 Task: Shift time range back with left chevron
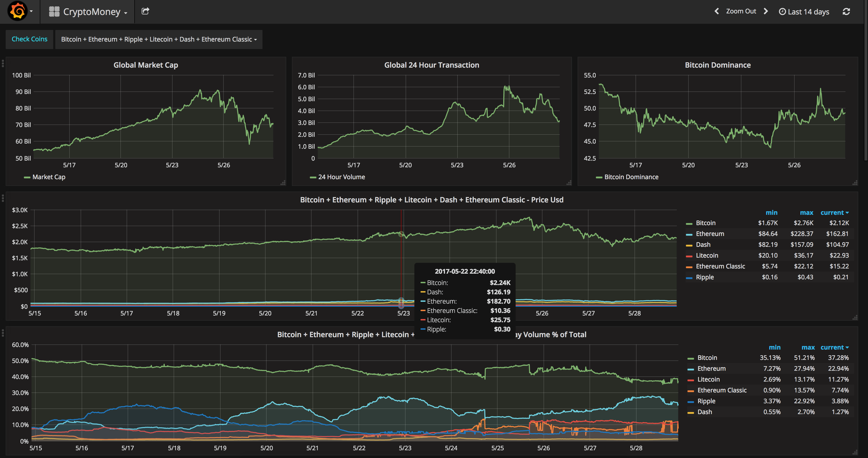pos(717,11)
